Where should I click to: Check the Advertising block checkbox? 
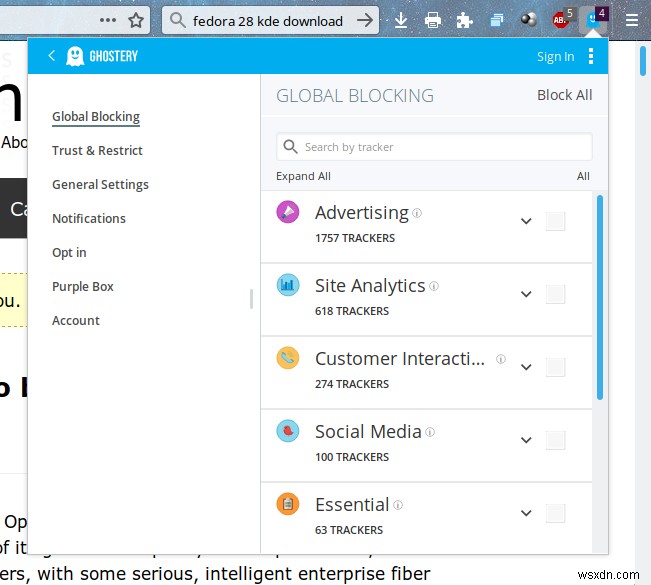(555, 221)
